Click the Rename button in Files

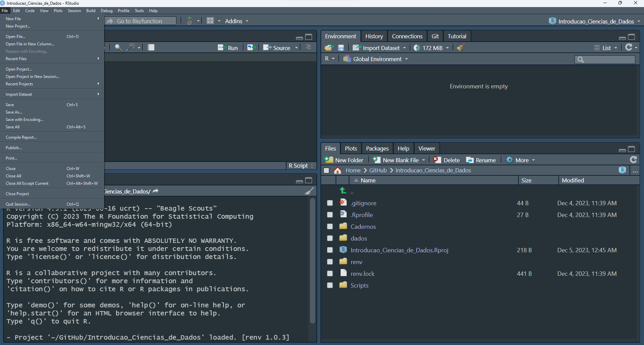coord(481,160)
